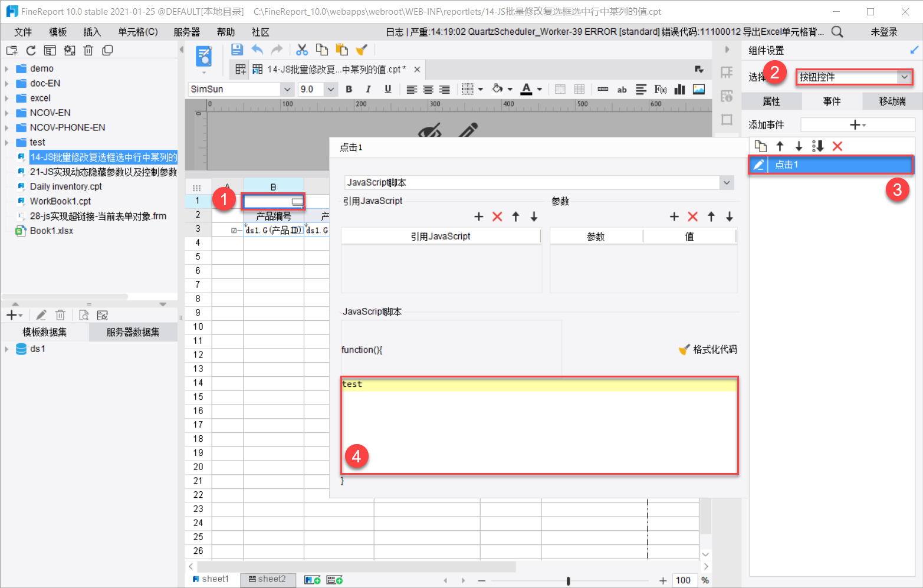This screenshot has height=588, width=923.
Task: Switch to sheet2 tab
Action: [267, 579]
